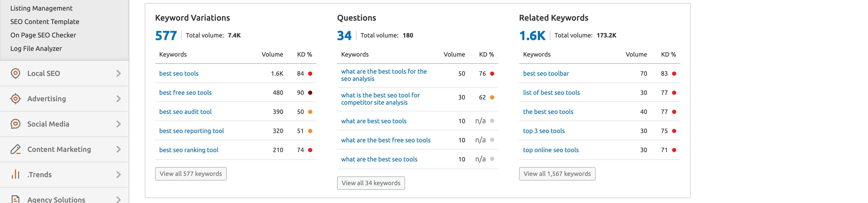Click red KD dot for best seo tools
Screen dimensions: 868x203
(x=310, y=73)
